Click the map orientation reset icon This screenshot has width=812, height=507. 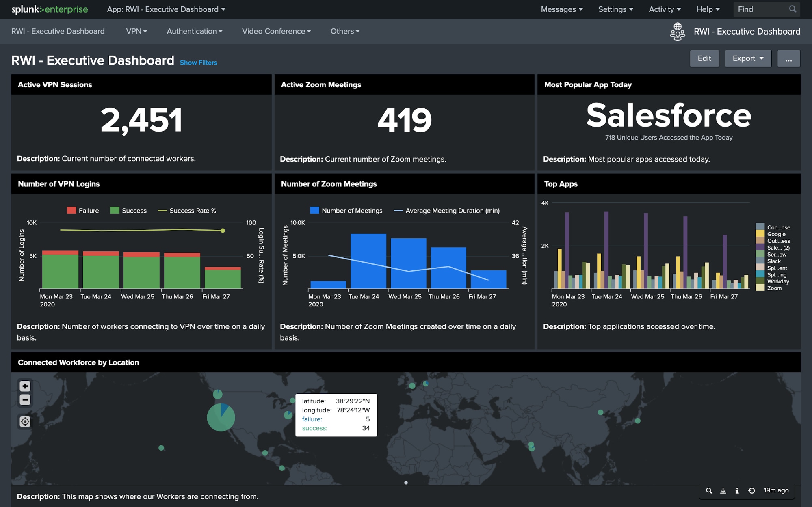click(x=24, y=421)
